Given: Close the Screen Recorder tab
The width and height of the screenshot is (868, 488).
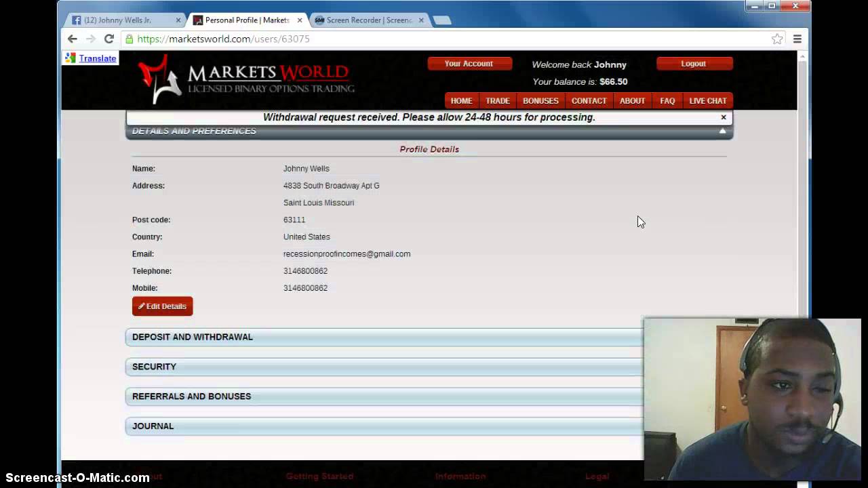Looking at the screenshot, I should (421, 20).
